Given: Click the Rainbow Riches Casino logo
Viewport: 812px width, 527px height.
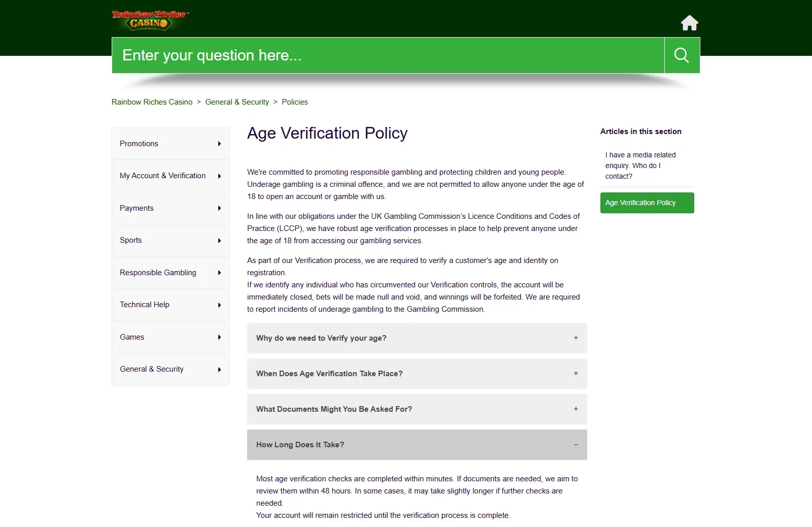Looking at the screenshot, I should coord(150,20).
